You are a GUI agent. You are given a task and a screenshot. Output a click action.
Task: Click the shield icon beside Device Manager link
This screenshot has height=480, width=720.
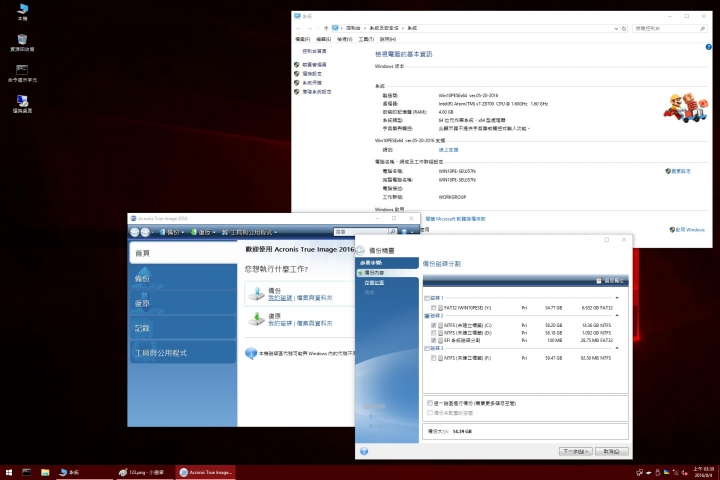[297, 65]
